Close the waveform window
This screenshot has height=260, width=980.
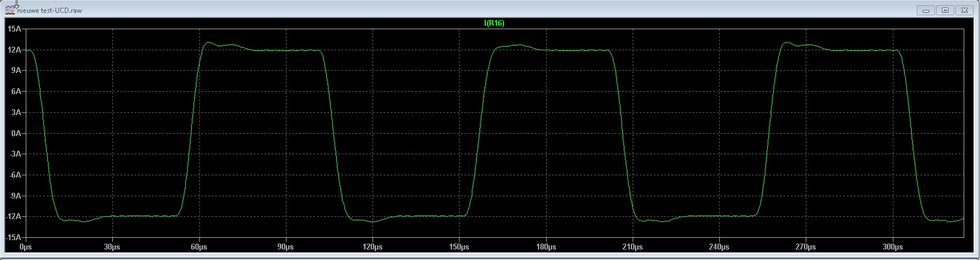pos(964,10)
